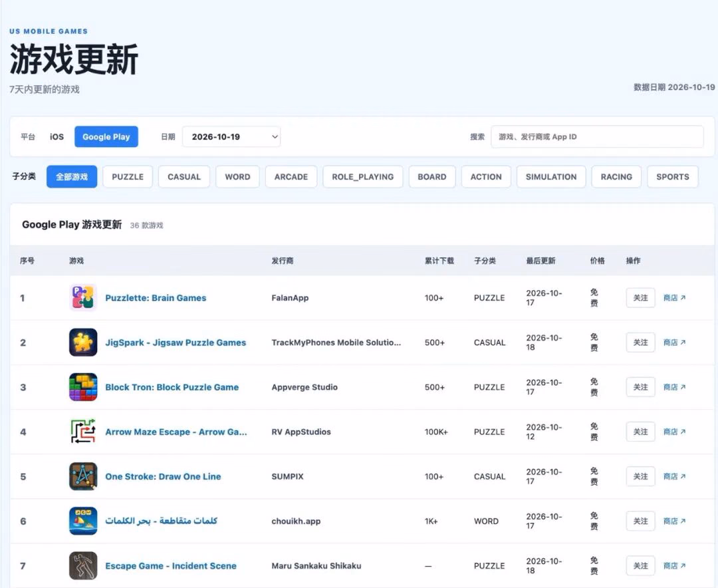Viewport: 718px width, 588px height.
Task: Select Google Play platform
Action: [106, 136]
